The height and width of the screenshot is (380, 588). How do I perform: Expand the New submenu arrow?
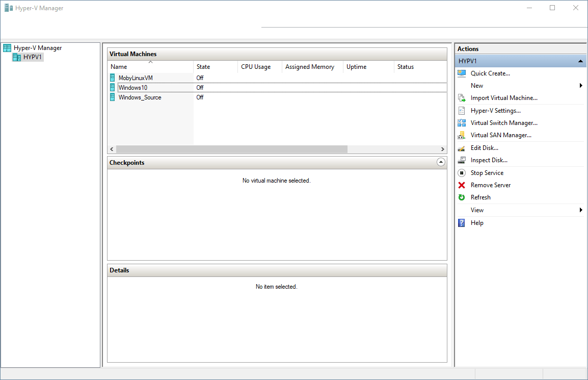(x=581, y=86)
